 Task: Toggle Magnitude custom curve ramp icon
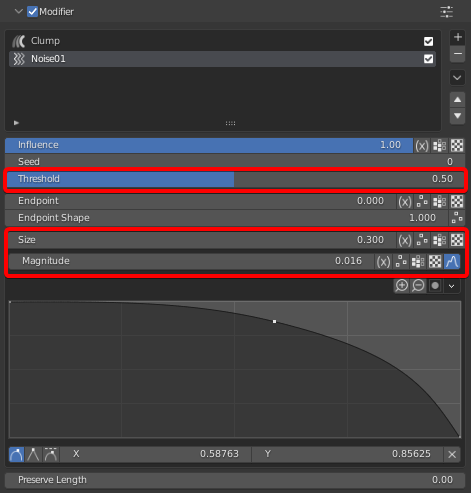[452, 261]
